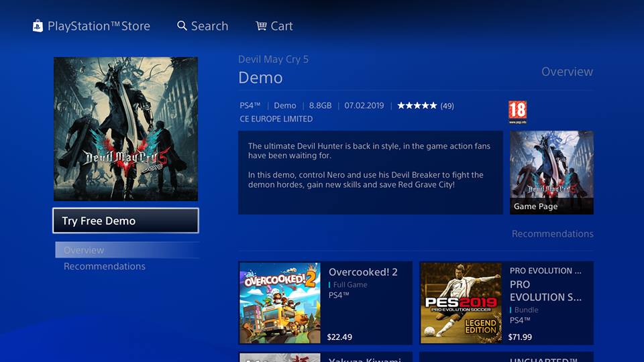Click the demo description text box
The image size is (644, 362).
click(370, 172)
